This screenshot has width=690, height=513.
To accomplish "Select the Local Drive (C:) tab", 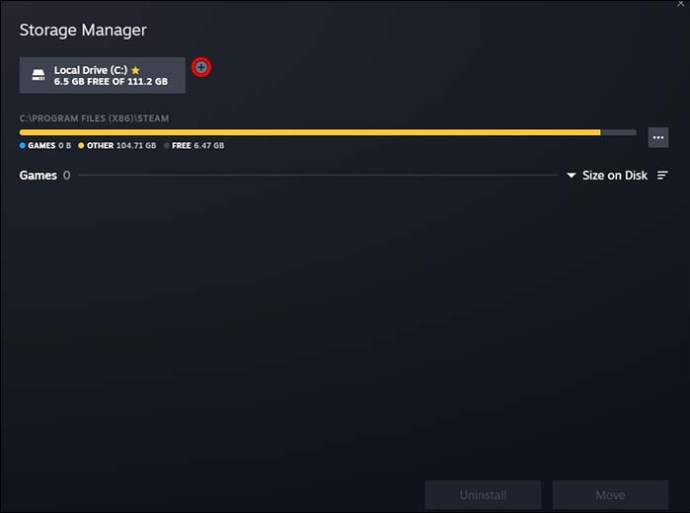I will click(x=102, y=75).
